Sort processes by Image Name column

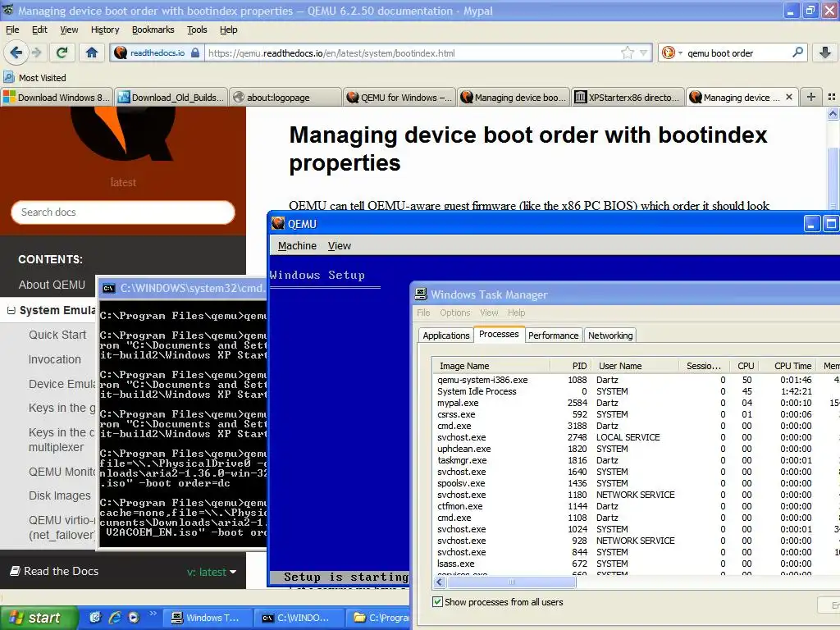coord(491,366)
